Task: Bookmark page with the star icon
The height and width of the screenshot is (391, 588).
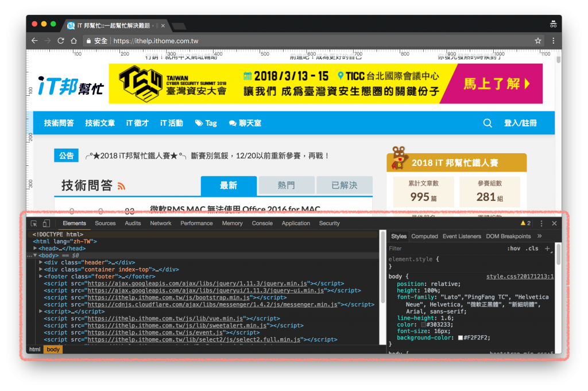Action: coord(537,41)
